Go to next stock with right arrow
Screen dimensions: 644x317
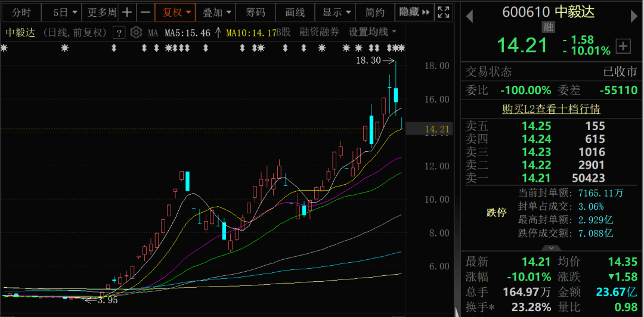tap(633, 15)
